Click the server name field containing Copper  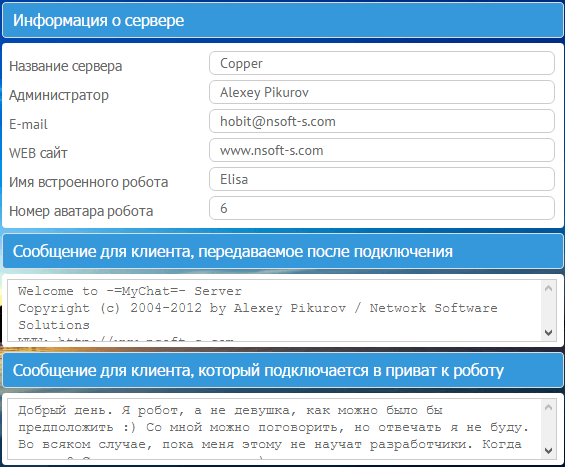pyautogui.click(x=382, y=63)
